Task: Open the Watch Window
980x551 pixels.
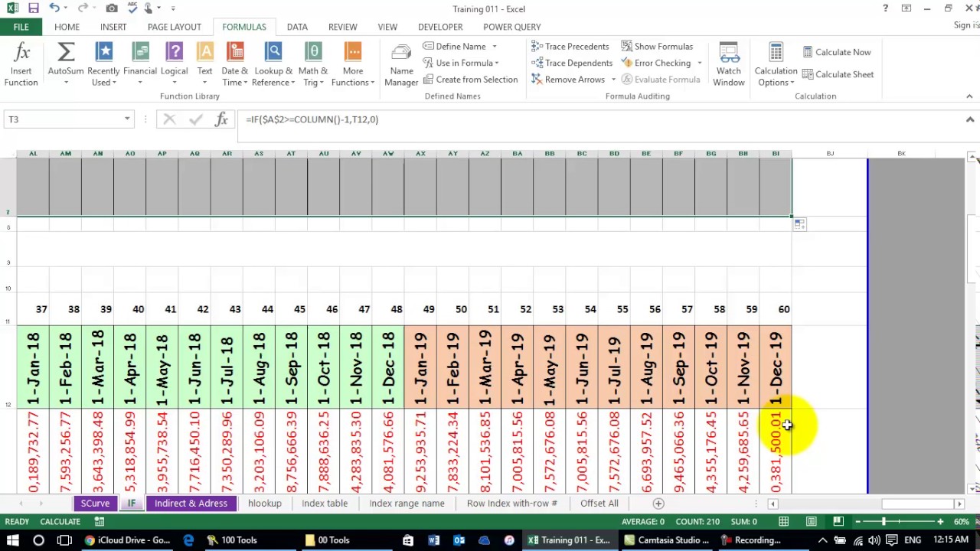Action: (729, 64)
